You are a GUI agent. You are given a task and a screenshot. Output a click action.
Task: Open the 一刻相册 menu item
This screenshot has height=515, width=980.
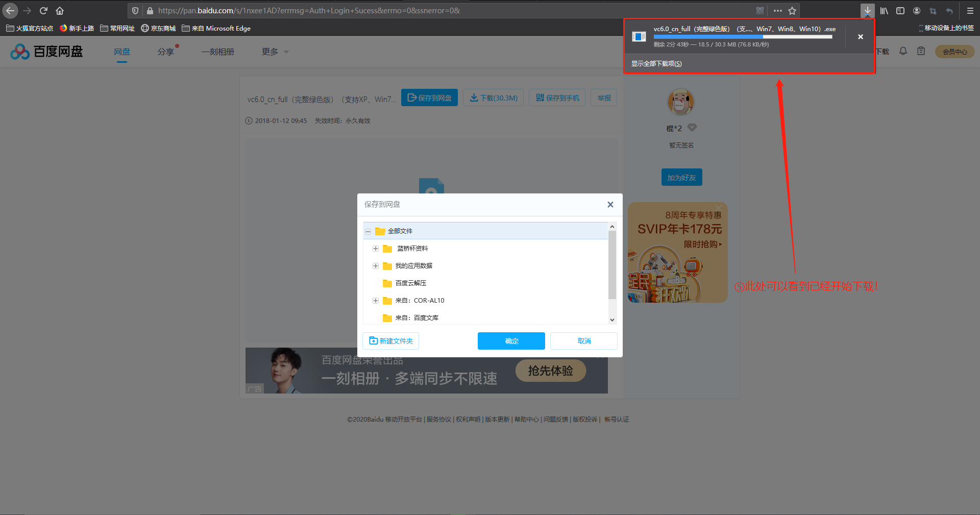pos(218,52)
